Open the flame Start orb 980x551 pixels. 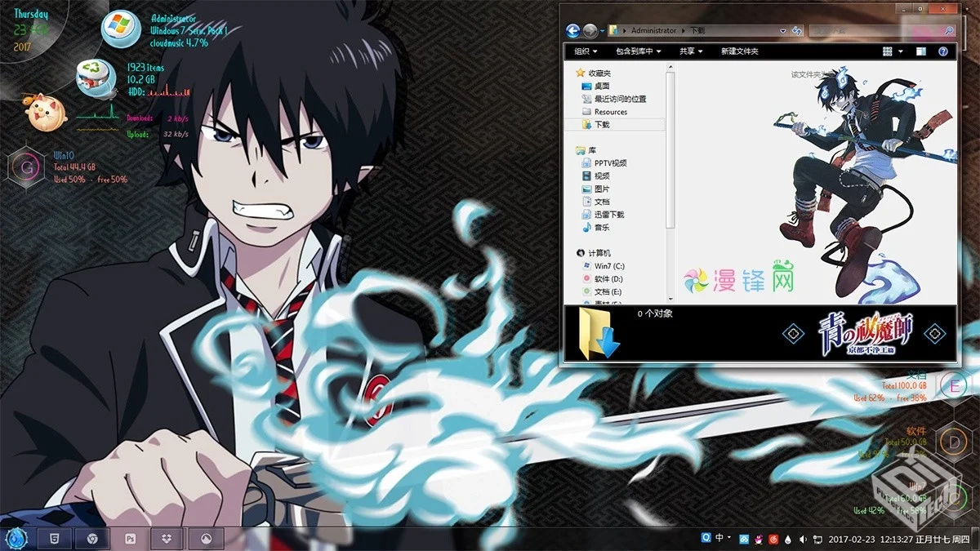coord(16,538)
